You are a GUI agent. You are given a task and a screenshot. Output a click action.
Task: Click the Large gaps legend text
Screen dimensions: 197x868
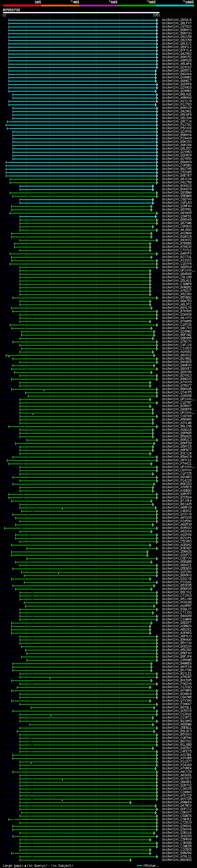pos(38,865)
